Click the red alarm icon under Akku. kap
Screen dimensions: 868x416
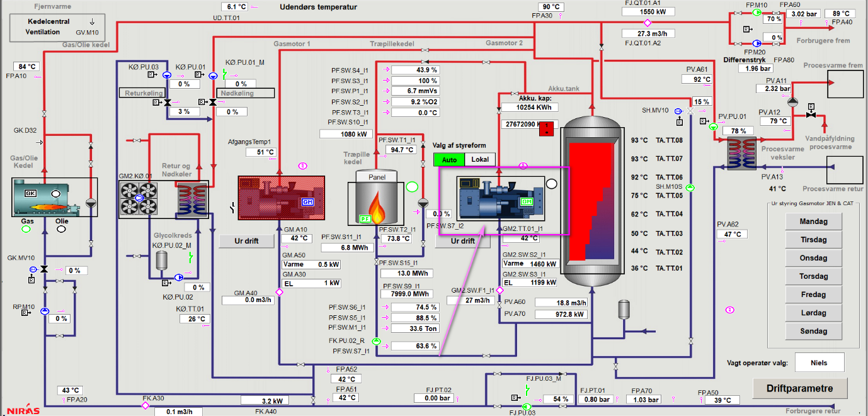[549, 128]
